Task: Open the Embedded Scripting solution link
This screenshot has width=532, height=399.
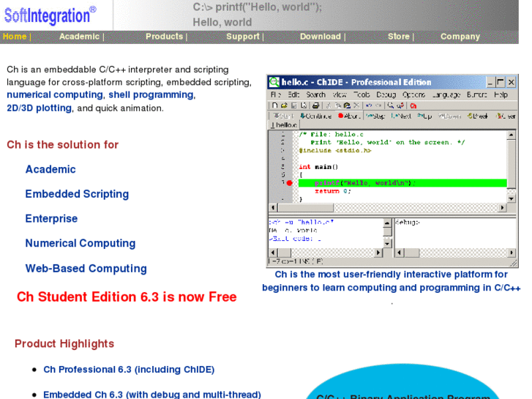Action: click(77, 194)
